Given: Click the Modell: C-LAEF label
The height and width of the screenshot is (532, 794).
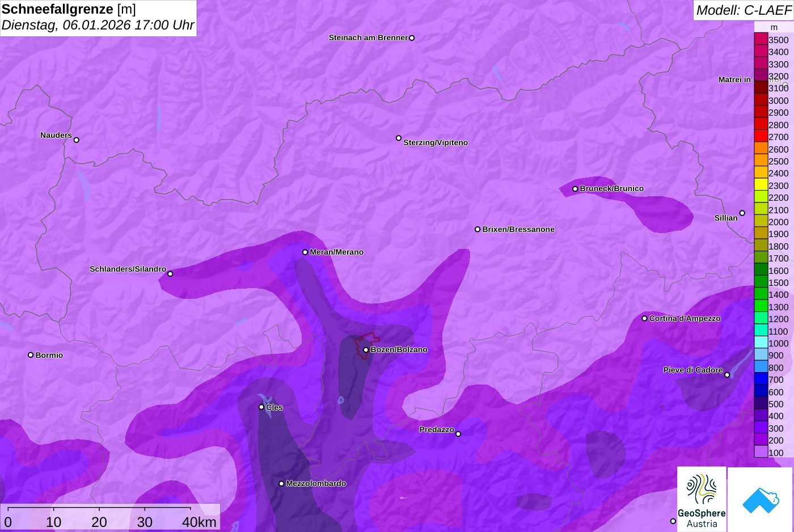Looking at the screenshot, I should click(x=744, y=10).
